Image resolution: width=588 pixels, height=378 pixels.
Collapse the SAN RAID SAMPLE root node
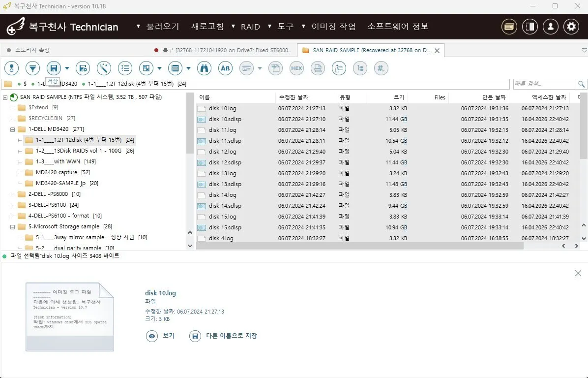point(5,97)
